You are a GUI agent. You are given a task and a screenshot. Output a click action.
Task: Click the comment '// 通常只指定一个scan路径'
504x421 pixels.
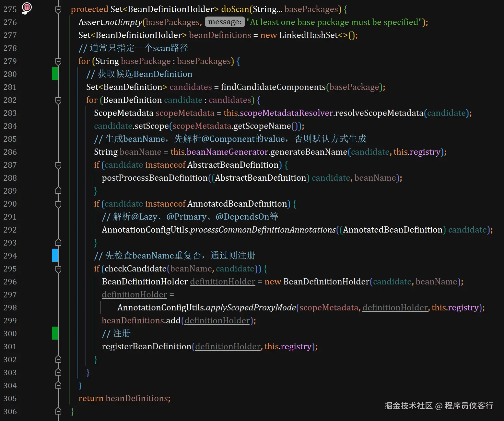134,48
